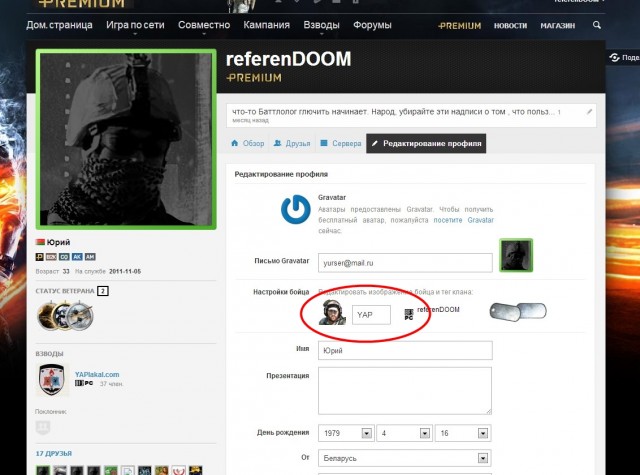
Task: Click the 'AK' game badge under Юрий
Action: tap(77, 257)
